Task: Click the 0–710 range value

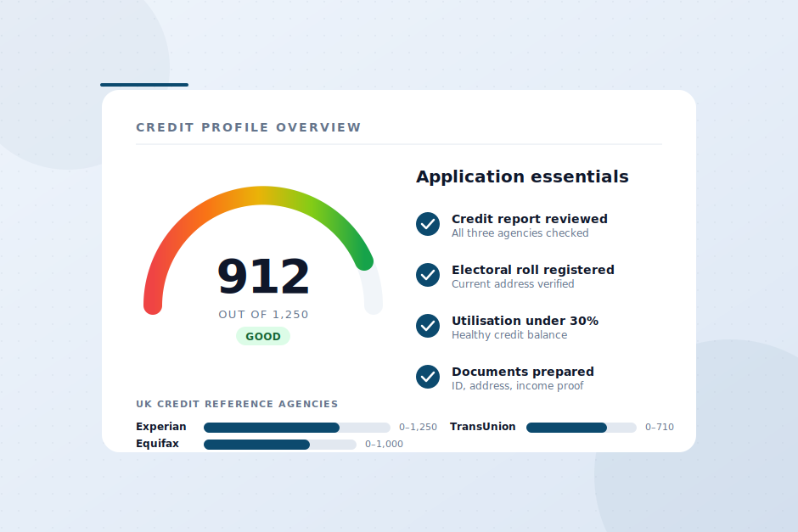Action: click(660, 428)
